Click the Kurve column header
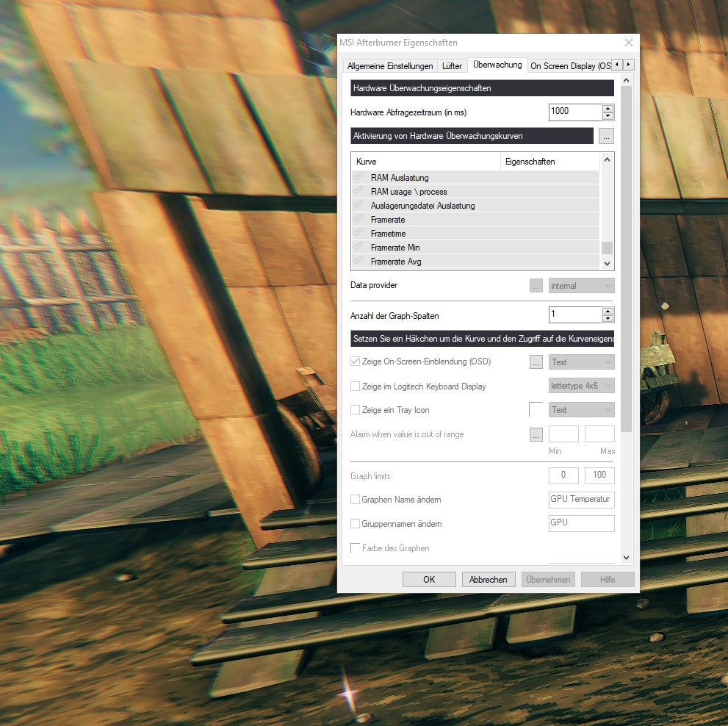The height and width of the screenshot is (726, 728). [426, 162]
